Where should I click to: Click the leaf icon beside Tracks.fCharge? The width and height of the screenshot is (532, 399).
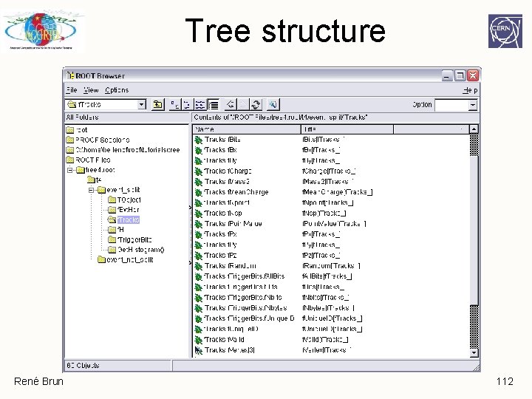pos(198,171)
